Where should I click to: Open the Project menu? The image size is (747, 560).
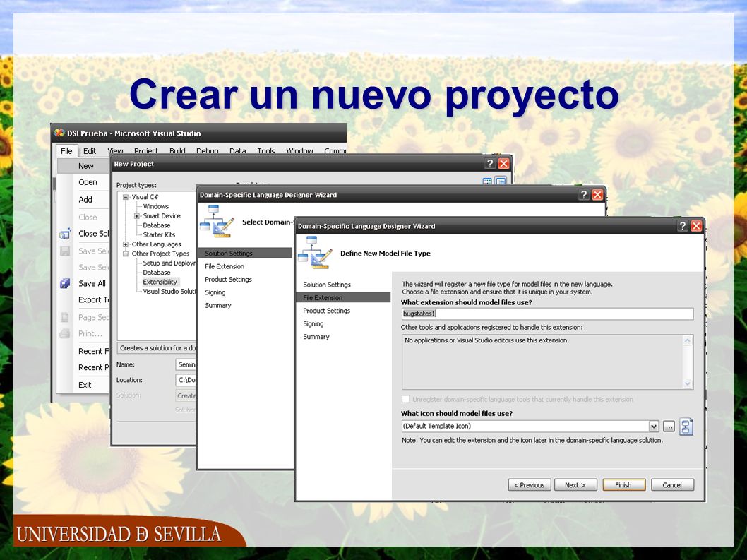145,151
